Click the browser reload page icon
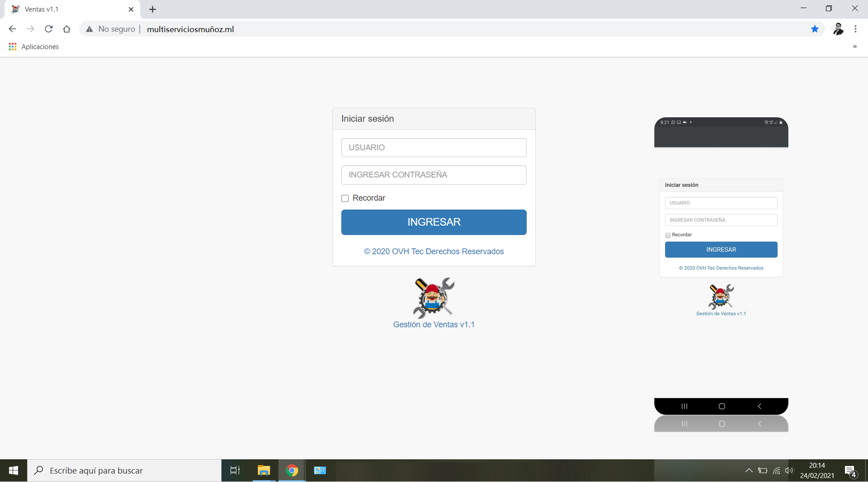 pos(48,29)
